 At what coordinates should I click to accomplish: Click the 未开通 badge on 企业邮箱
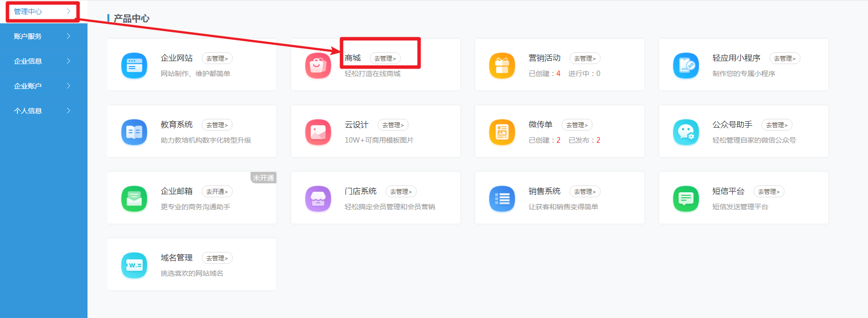(263, 178)
